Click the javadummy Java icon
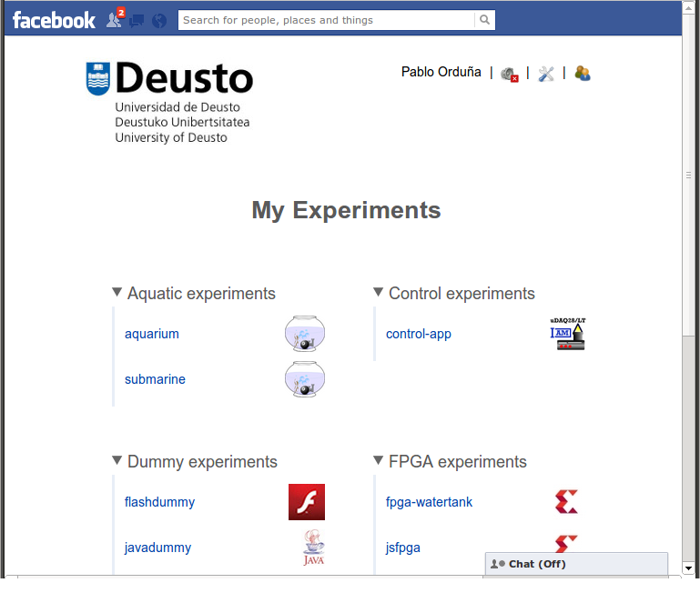The width and height of the screenshot is (700, 593). coord(313,548)
